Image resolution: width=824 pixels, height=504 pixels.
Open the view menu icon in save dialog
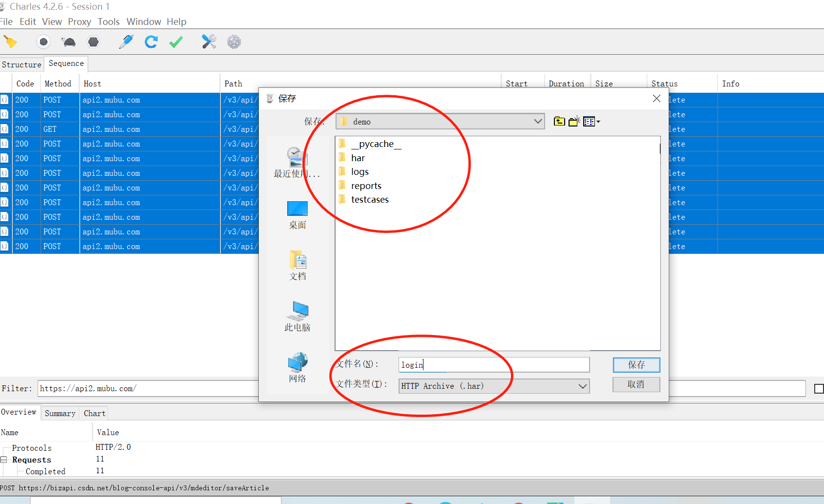592,121
